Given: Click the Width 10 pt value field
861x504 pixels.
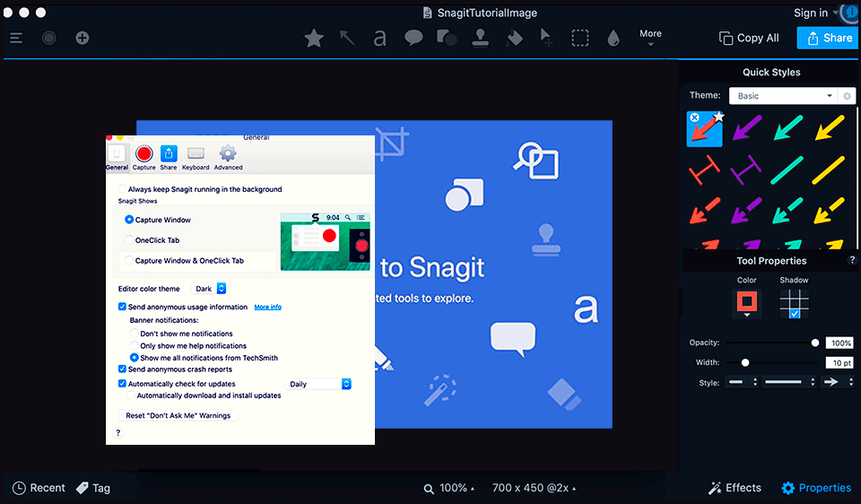Looking at the screenshot, I should coord(839,363).
